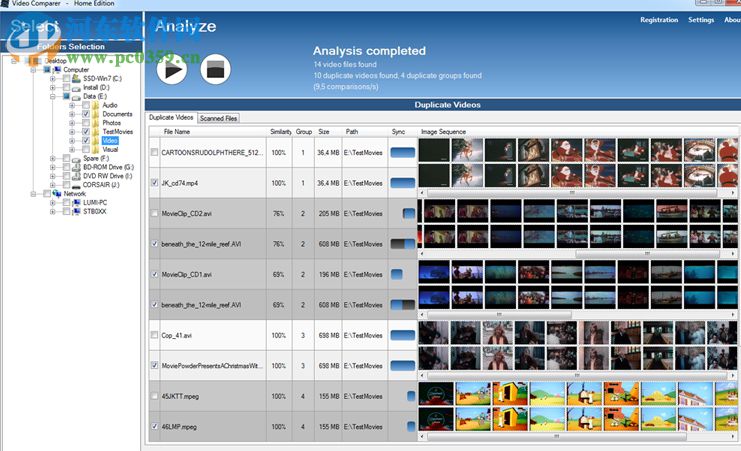Open the Settings link
This screenshot has width=741, height=451.
coord(701,20)
